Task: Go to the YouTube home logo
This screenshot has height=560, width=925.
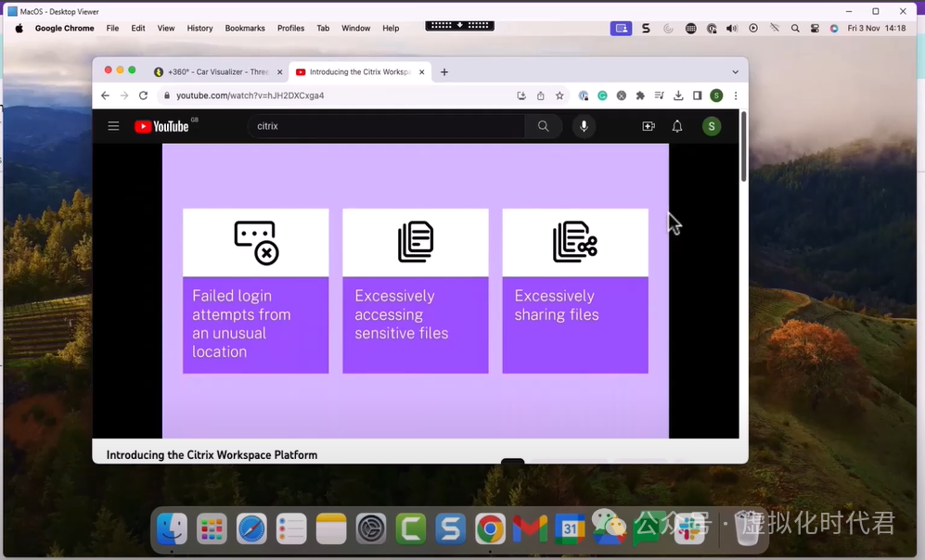Action: click(161, 126)
